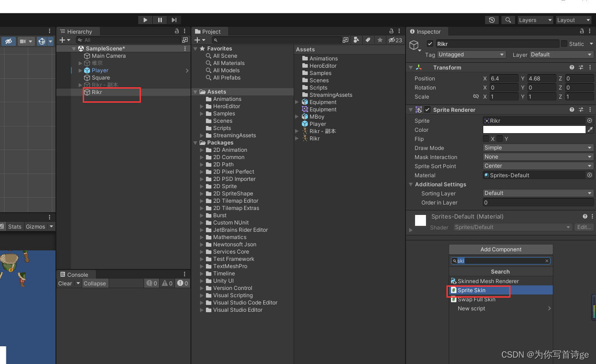Click the Project add (+) dropdown
596x364 pixels.
tap(200, 40)
